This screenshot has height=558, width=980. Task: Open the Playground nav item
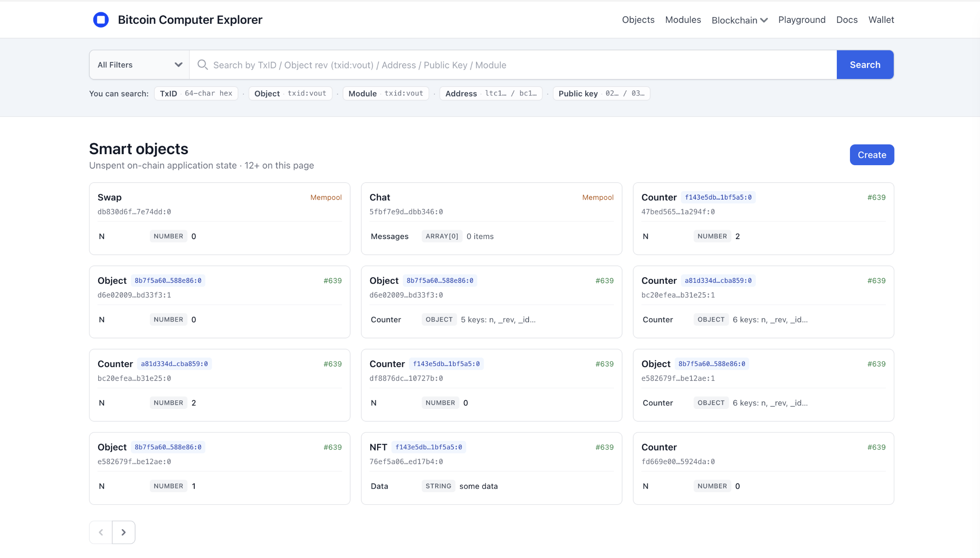(802, 20)
